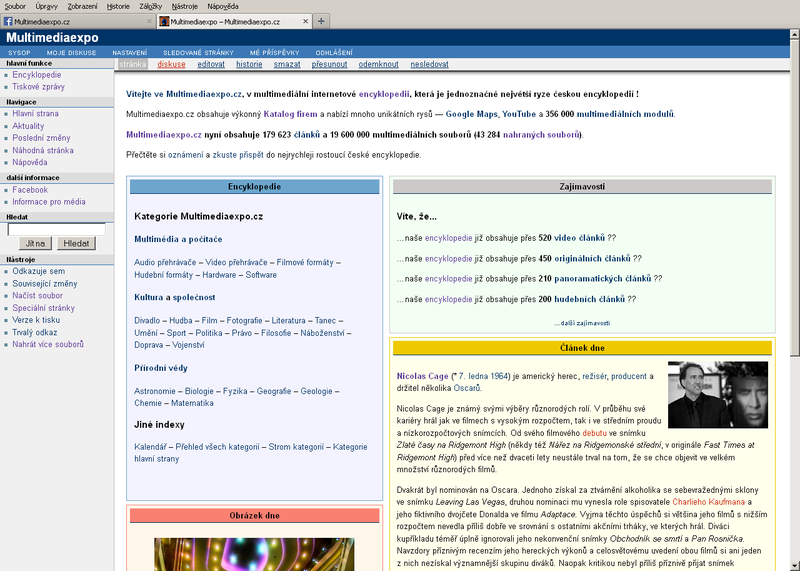The width and height of the screenshot is (800, 571).
Task: Open Nastavení in the top bar
Action: [129, 51]
